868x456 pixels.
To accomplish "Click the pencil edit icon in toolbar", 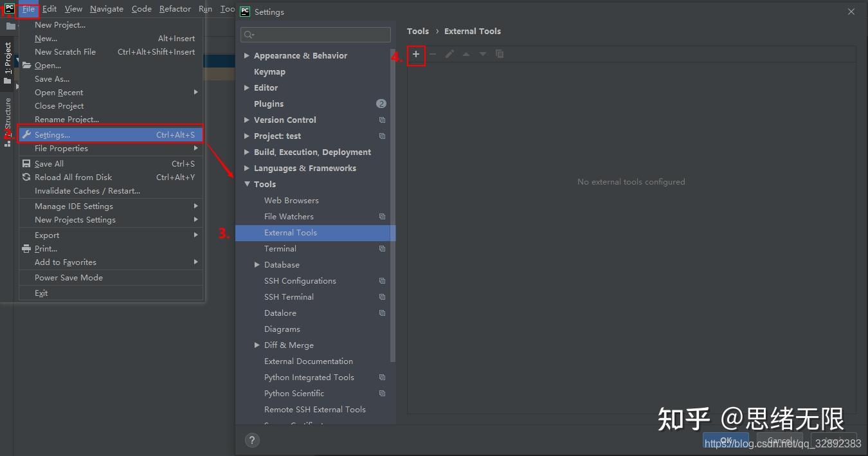I will pyautogui.click(x=449, y=54).
